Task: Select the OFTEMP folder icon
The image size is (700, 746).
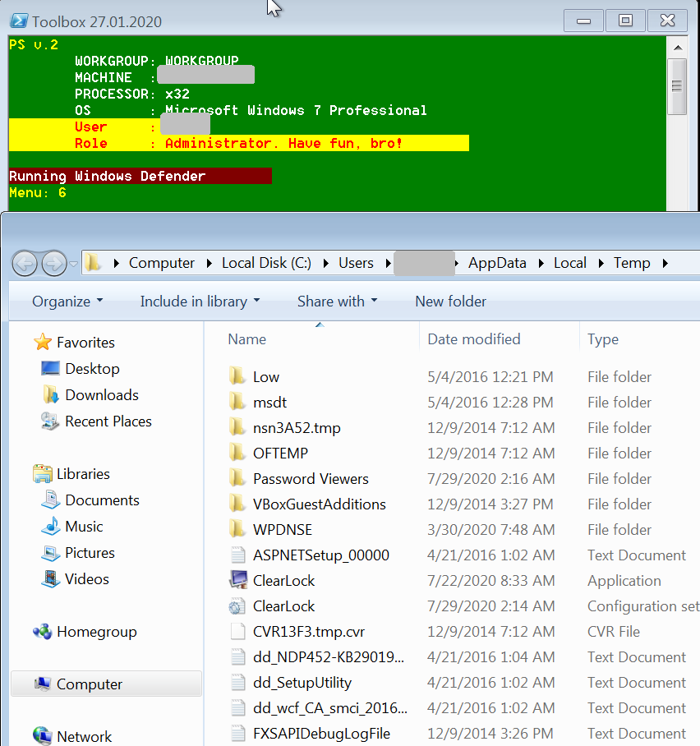Action: (x=237, y=453)
